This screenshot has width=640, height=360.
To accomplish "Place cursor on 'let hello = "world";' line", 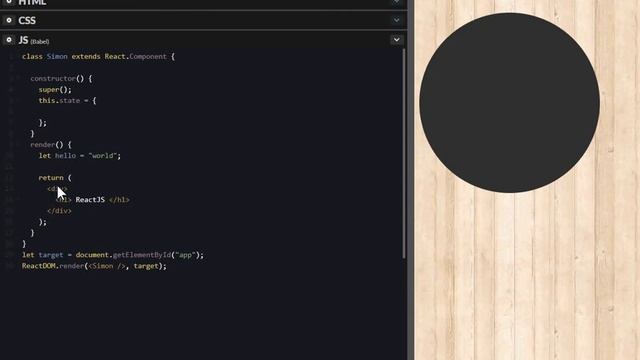I will [x=80, y=156].
